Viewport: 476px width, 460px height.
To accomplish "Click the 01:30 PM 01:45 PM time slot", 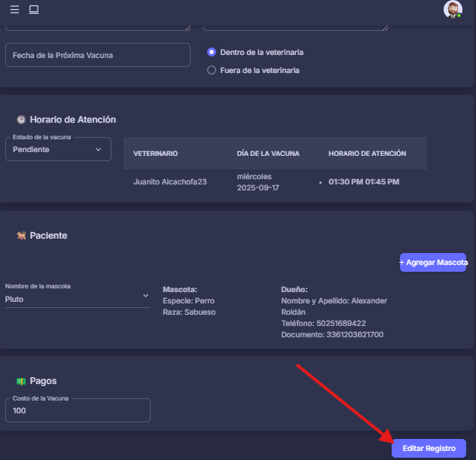I will [x=364, y=181].
